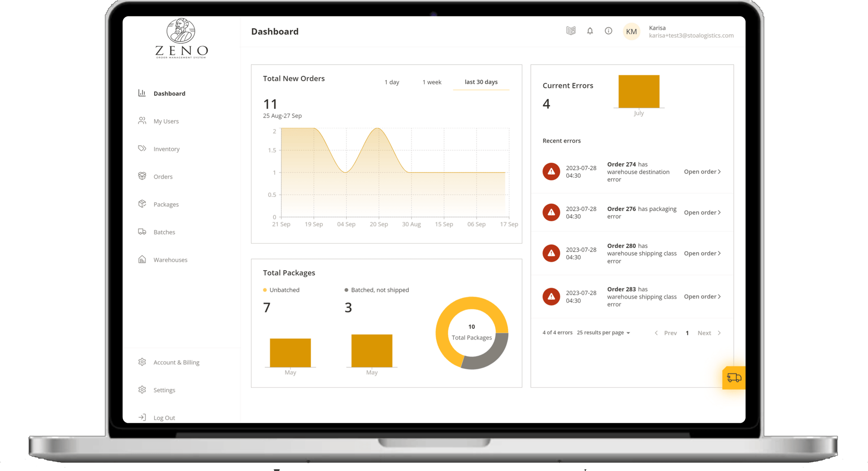Click Log Out button
Screen dimensions: 868x471
[163, 417]
